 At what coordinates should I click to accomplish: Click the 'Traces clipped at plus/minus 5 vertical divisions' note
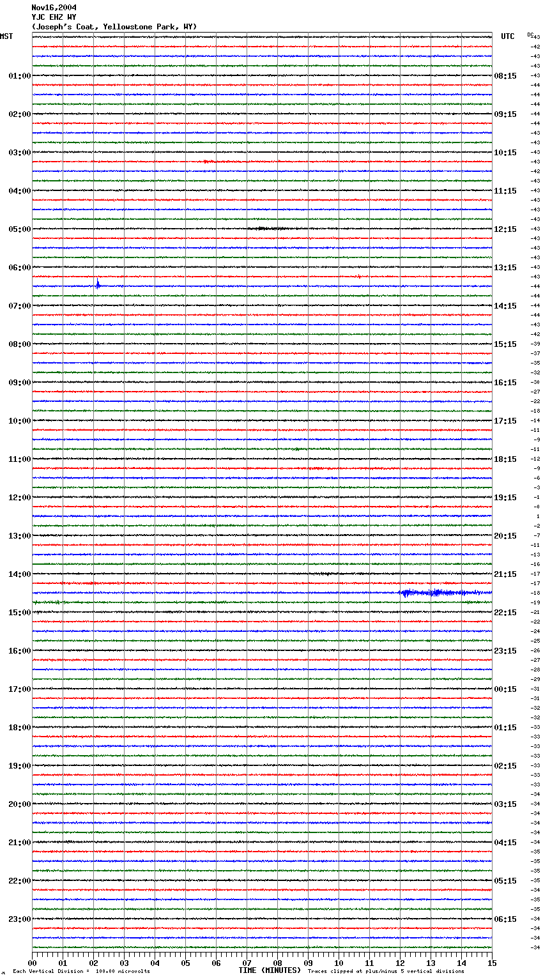click(x=386, y=972)
